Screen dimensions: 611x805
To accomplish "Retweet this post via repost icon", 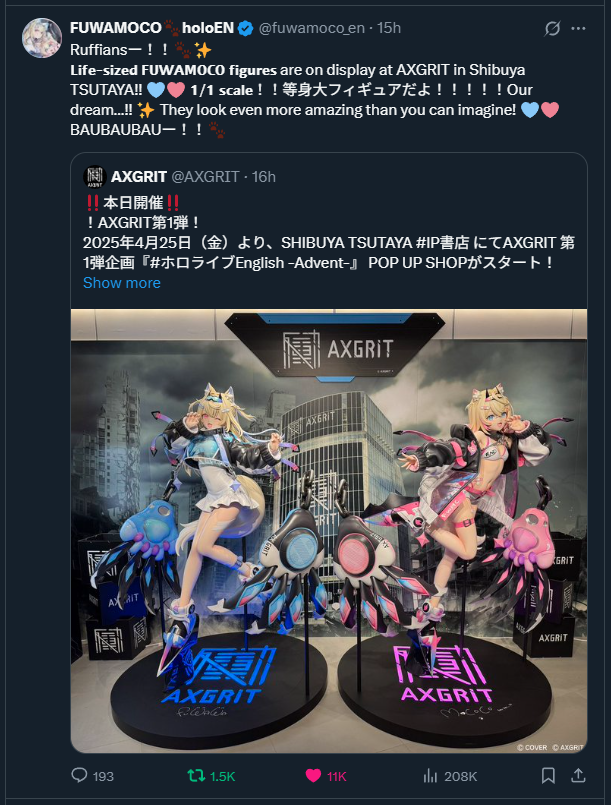I will pyautogui.click(x=196, y=775).
